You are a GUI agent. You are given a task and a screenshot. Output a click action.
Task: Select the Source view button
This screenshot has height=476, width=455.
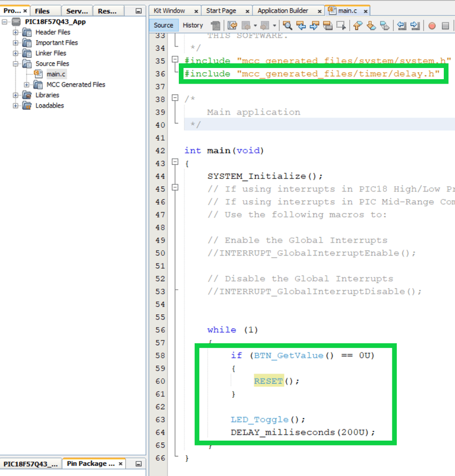163,25
